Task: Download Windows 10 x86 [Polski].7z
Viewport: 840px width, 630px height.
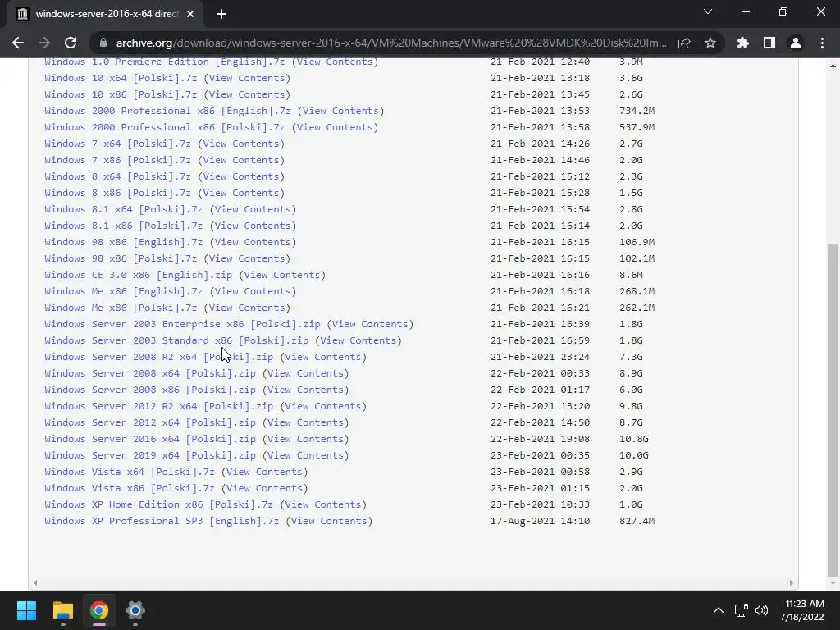Action: [x=121, y=94]
